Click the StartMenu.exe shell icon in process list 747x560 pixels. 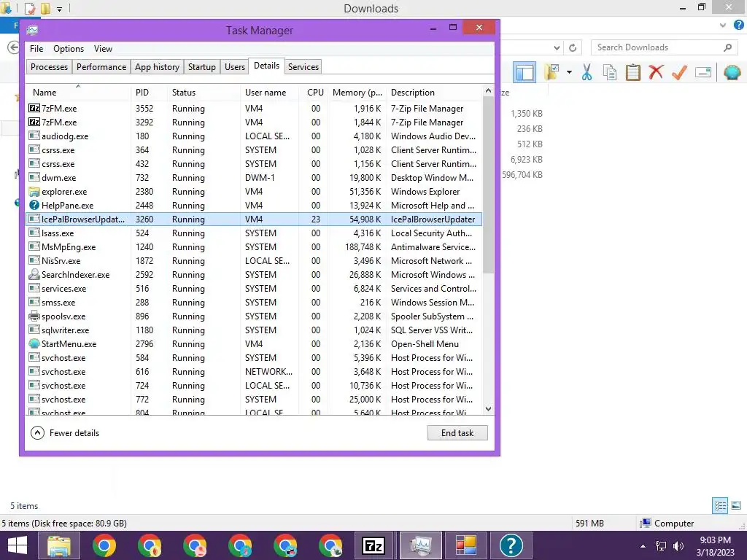point(34,344)
